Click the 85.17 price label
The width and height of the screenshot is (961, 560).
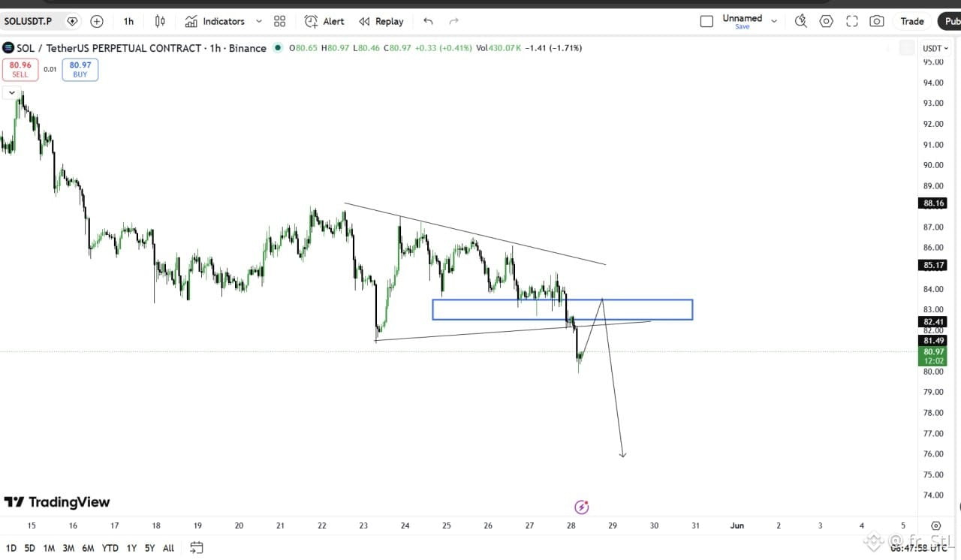tap(933, 265)
